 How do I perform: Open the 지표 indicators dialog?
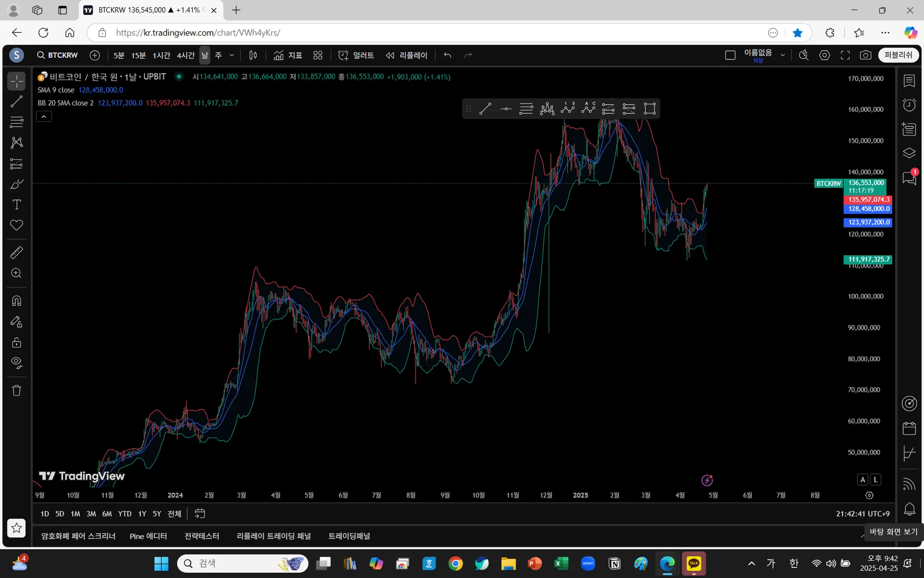tap(288, 55)
